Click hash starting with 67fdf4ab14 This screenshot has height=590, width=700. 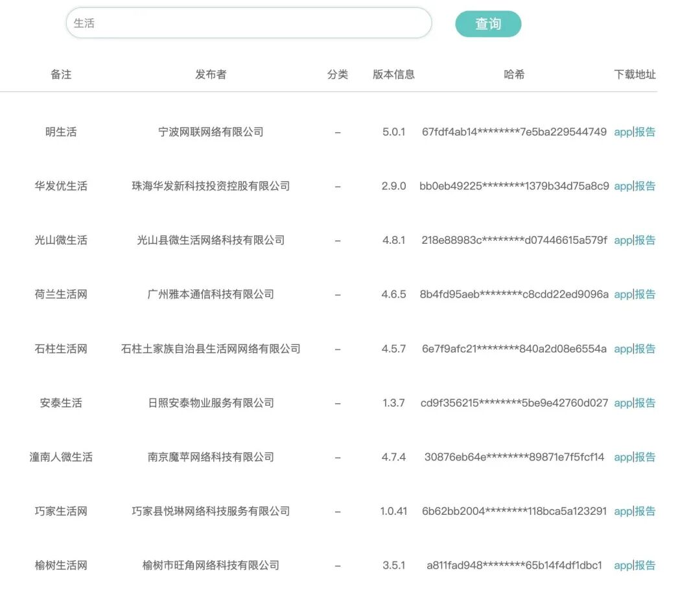(514, 132)
